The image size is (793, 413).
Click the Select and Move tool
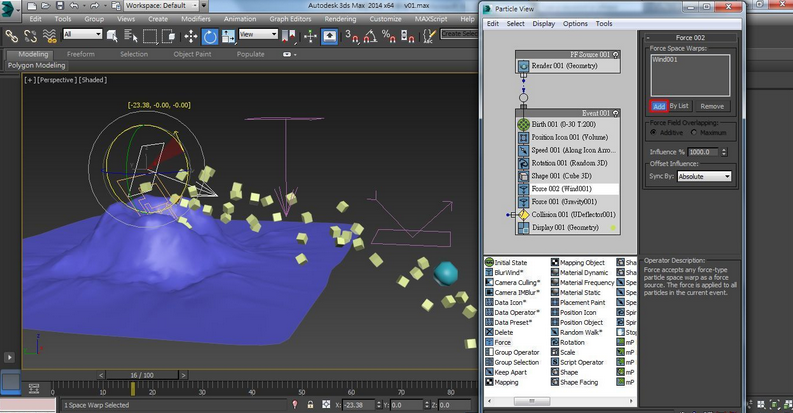tap(192, 35)
